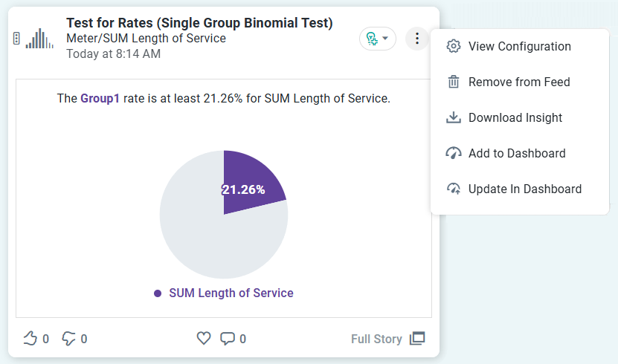Expand the rocket actions dropdown

(x=378, y=39)
